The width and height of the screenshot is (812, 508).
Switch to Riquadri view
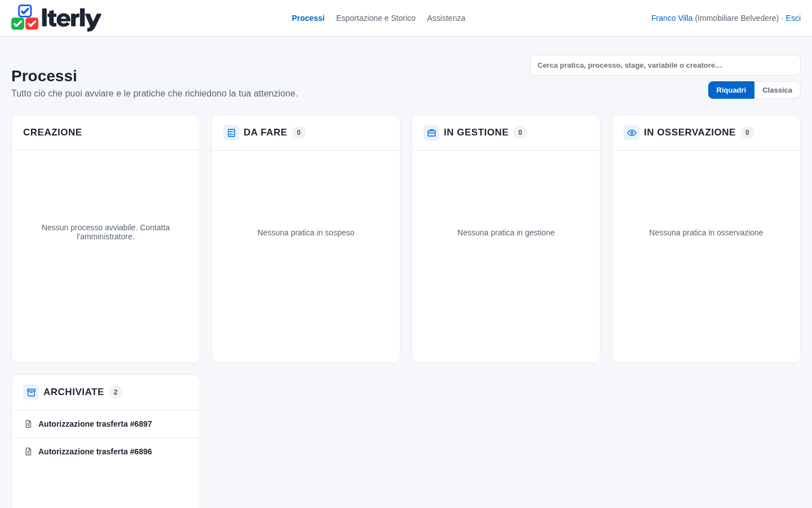point(731,90)
